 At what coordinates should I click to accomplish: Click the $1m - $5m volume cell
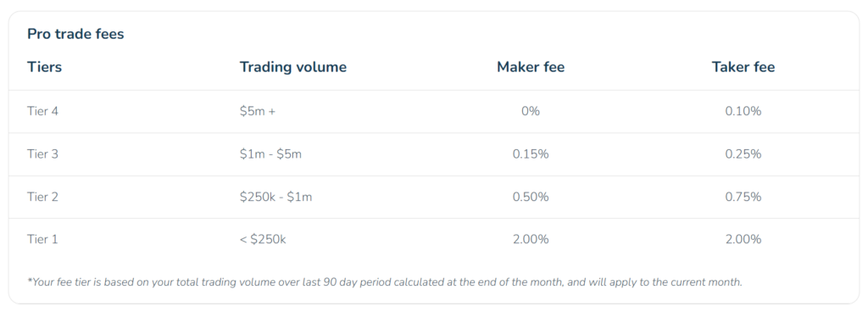(270, 153)
